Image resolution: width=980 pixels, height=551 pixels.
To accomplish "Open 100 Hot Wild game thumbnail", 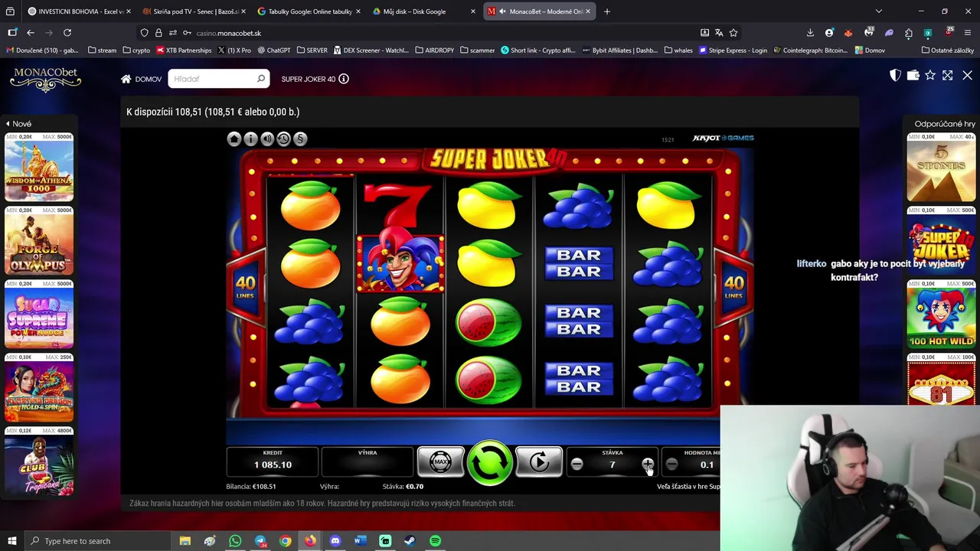I will pyautogui.click(x=941, y=314).
